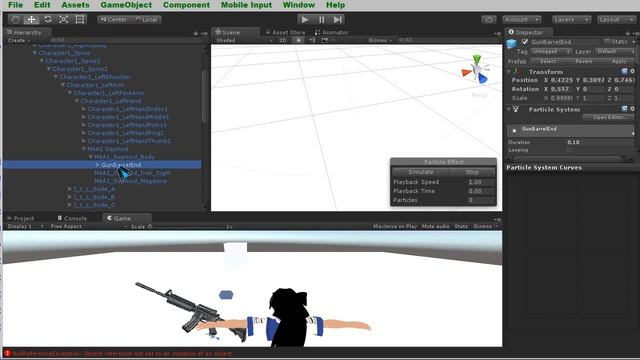Screen dimensions: 640x360
Task: Select the Rotate tool in the toolbar
Action: pos(48,19)
